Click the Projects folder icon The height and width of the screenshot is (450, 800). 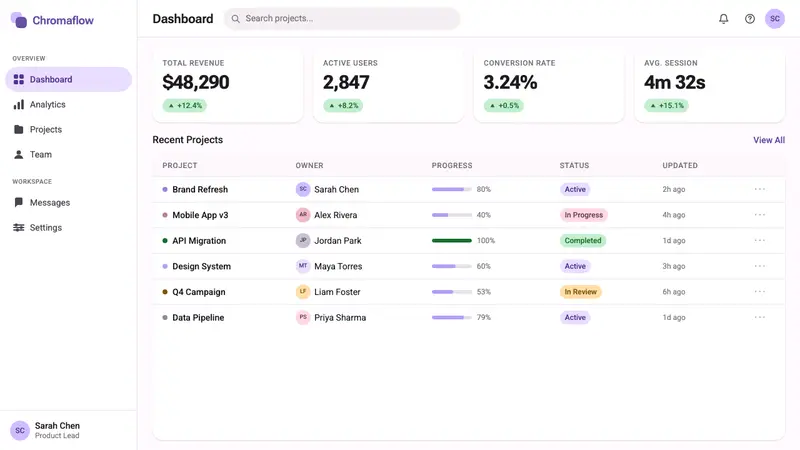pos(19,129)
